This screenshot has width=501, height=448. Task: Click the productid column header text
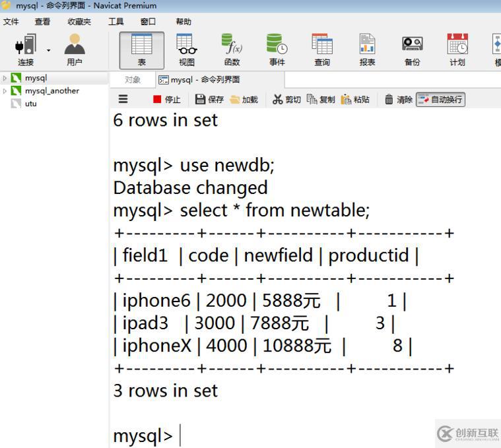pos(369,255)
